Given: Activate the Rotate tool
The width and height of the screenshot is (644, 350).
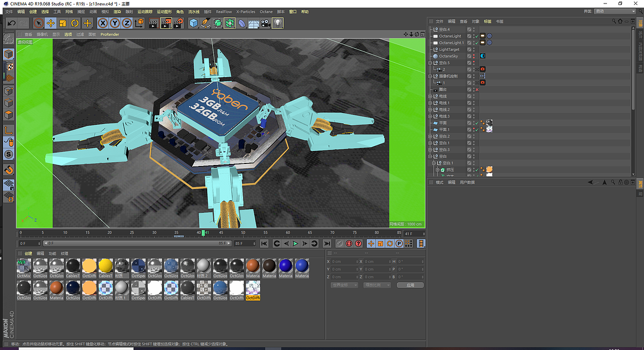Looking at the screenshot, I should click(75, 23).
